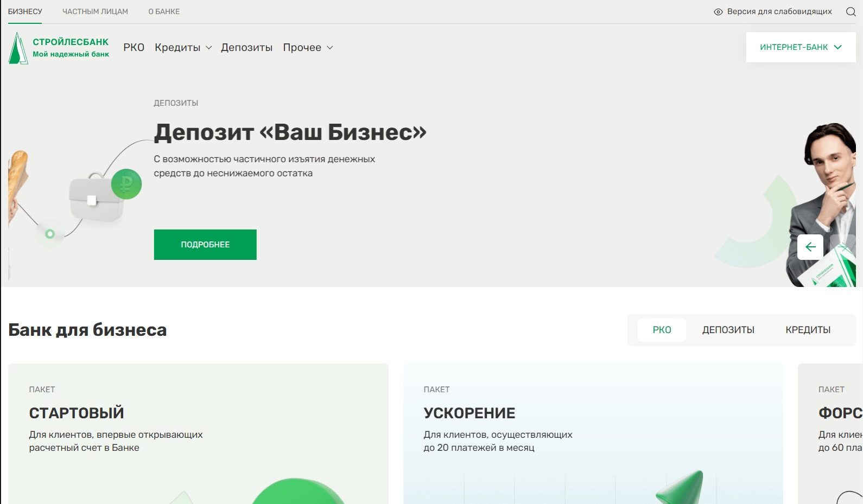Open the search magnifier icon
Screen dimensions: 863x504
pyautogui.click(x=851, y=11)
